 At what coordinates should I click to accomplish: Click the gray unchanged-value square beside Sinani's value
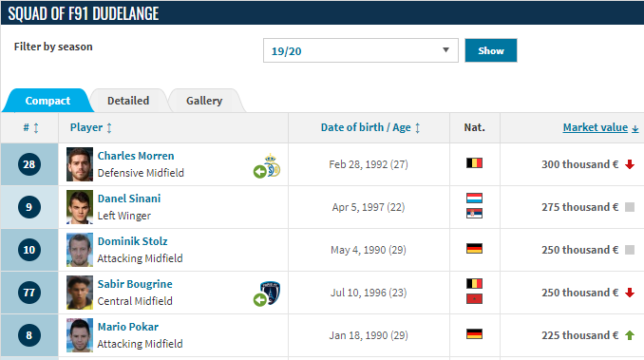click(630, 207)
